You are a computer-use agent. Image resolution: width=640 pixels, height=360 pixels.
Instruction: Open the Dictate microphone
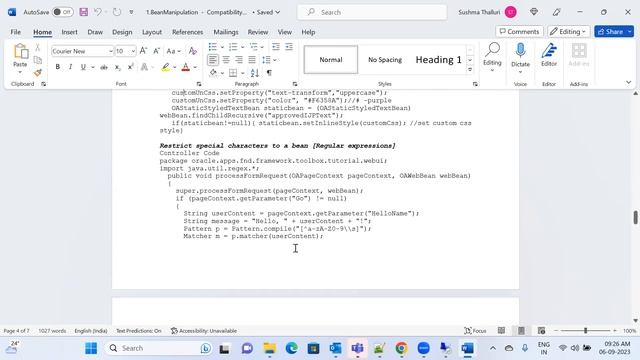tap(520, 51)
